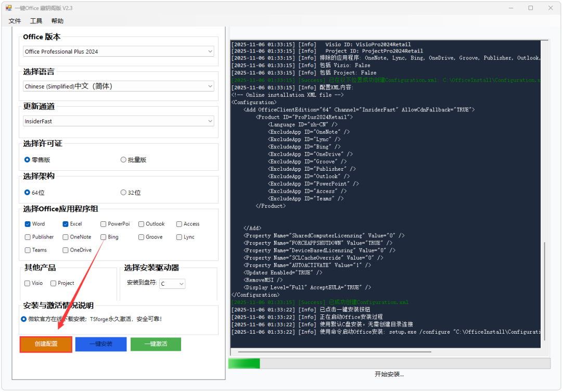Screen dimensions: 562x392
Task: Expand the Office 版本 dropdown
Action: (x=119, y=52)
